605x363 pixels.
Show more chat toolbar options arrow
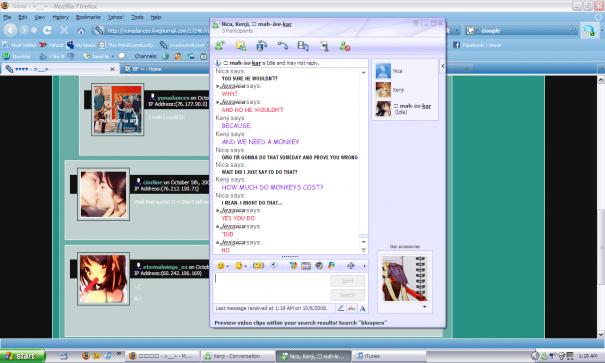364,266
